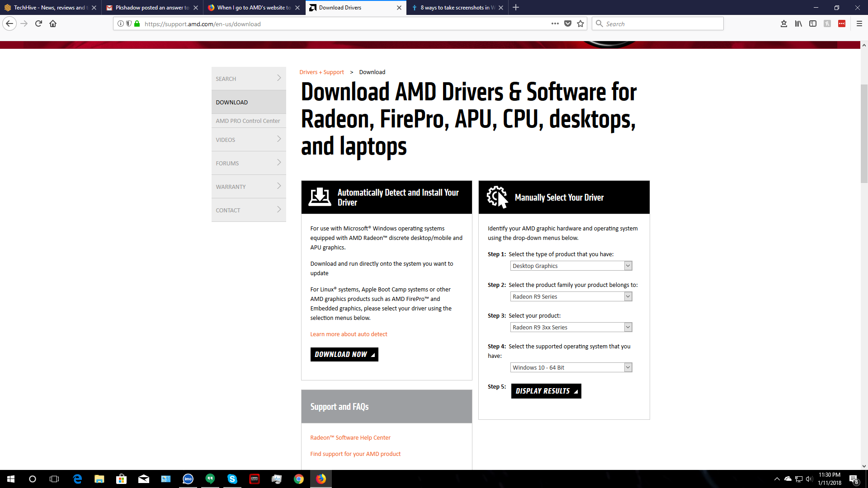Expand the CONTACT sidebar item
Image resolution: width=868 pixels, height=488 pixels.
[x=249, y=210]
